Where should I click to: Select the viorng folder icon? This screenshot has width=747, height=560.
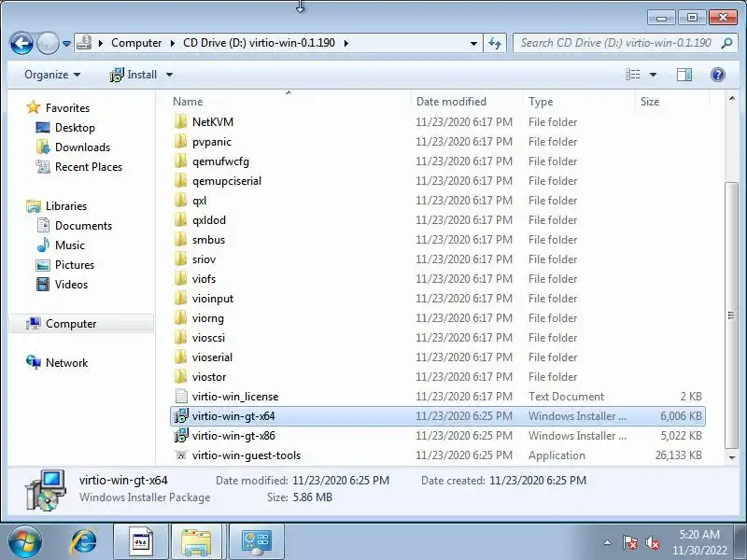(180, 317)
